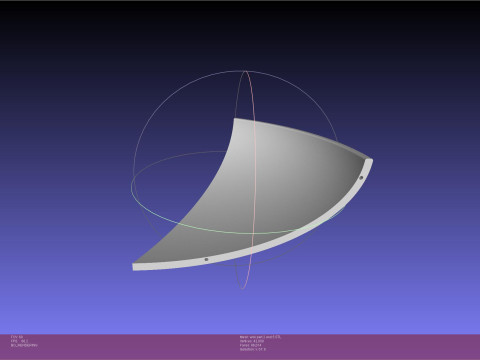Click the FOV readout line
480x360 pixels.
click(x=17, y=337)
